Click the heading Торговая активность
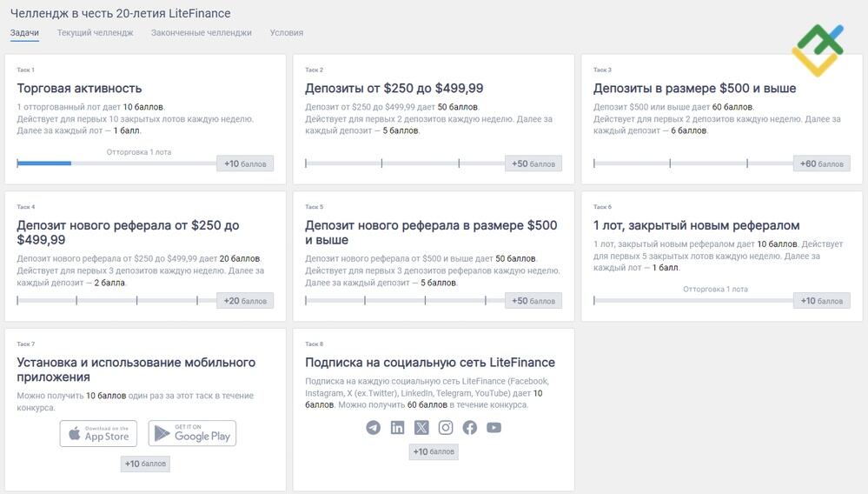 pyautogui.click(x=79, y=88)
